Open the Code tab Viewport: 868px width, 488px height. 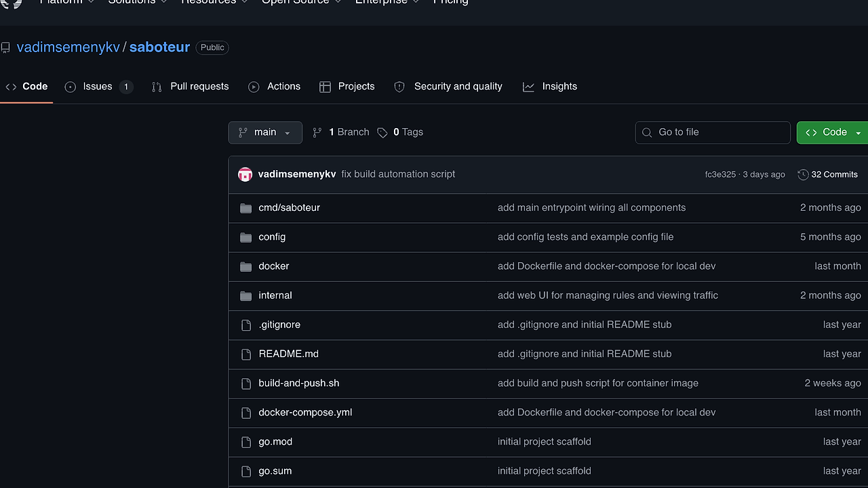(26, 87)
